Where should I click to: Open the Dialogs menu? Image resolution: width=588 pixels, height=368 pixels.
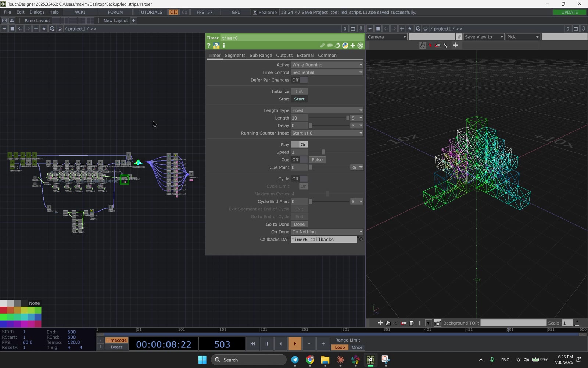37,12
